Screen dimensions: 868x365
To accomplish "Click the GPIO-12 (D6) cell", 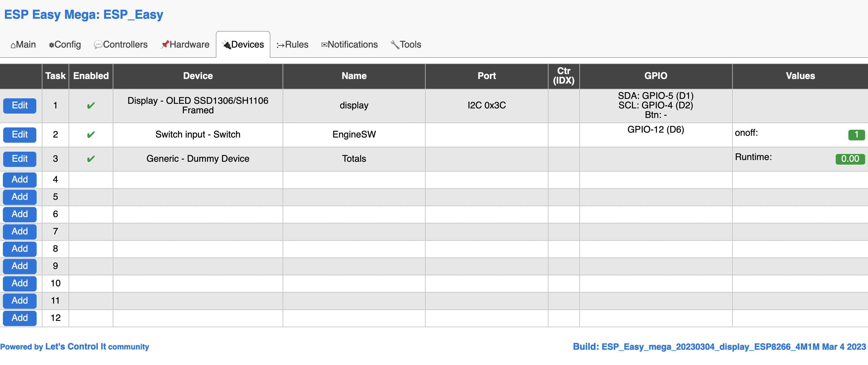I will click(656, 134).
